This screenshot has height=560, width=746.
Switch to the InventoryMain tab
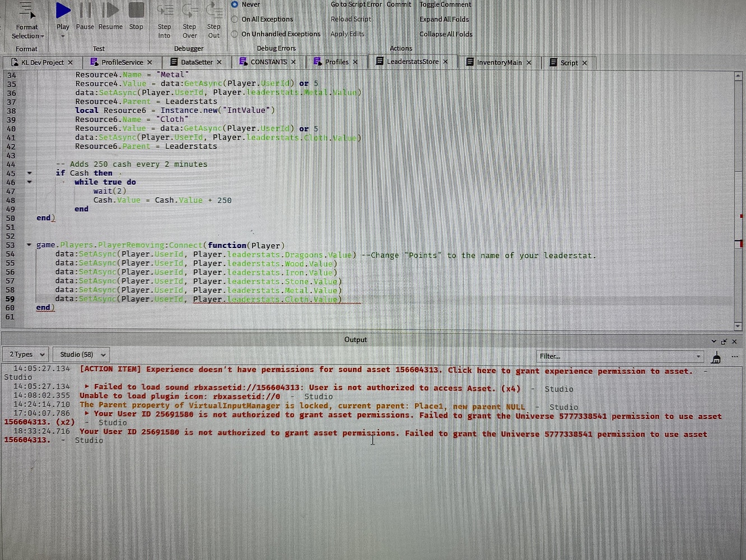pos(499,62)
